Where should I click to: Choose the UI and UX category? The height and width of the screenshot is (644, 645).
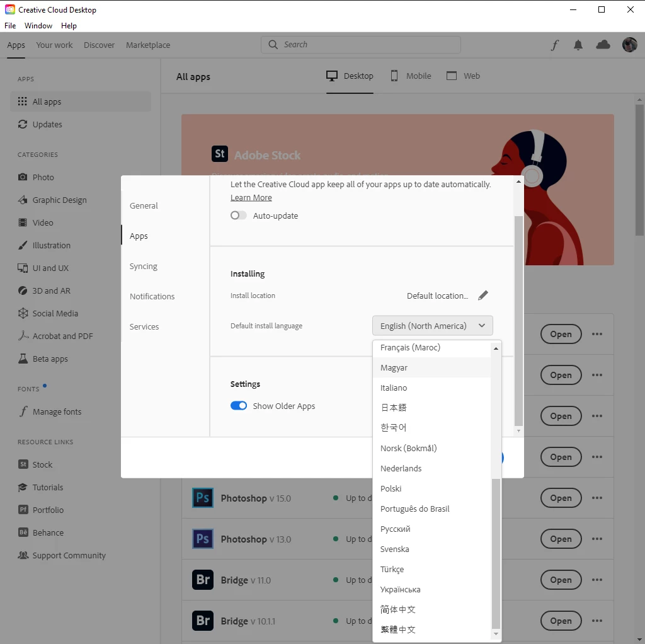click(x=43, y=268)
